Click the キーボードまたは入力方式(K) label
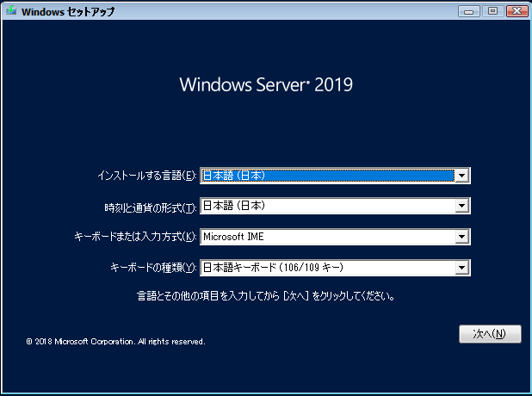Image resolution: width=532 pixels, height=396 pixels. 135,237
